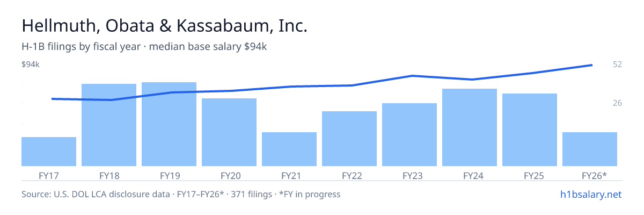Click the salary line point above FY23
Viewport: 644px width, 215px height.
pos(412,76)
